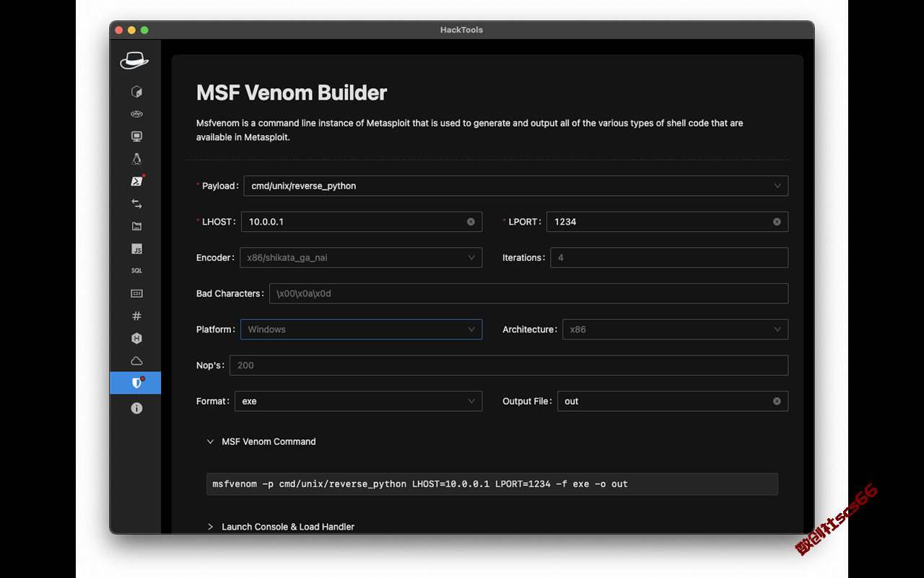Click the HackTools white hat logo
The image size is (924, 578).
point(135,61)
